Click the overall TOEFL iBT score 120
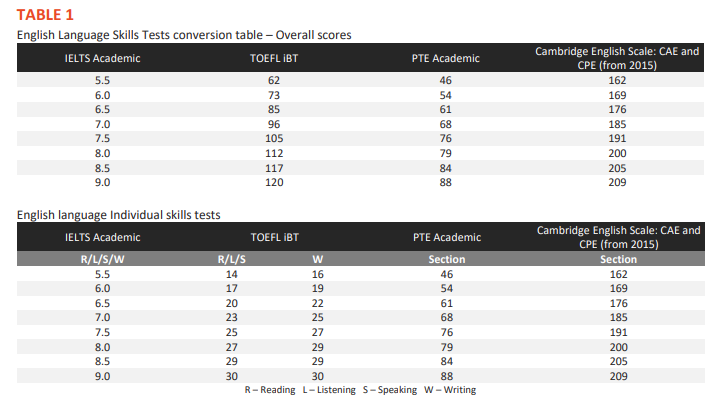 click(x=274, y=182)
